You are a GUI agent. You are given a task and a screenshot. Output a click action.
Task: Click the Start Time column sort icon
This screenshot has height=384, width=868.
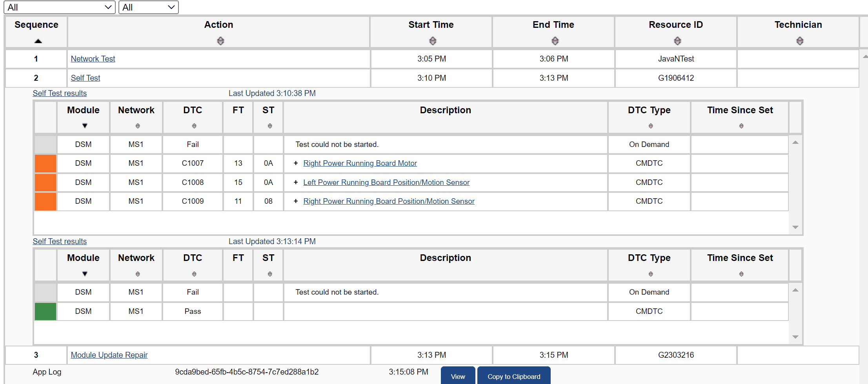click(x=433, y=41)
